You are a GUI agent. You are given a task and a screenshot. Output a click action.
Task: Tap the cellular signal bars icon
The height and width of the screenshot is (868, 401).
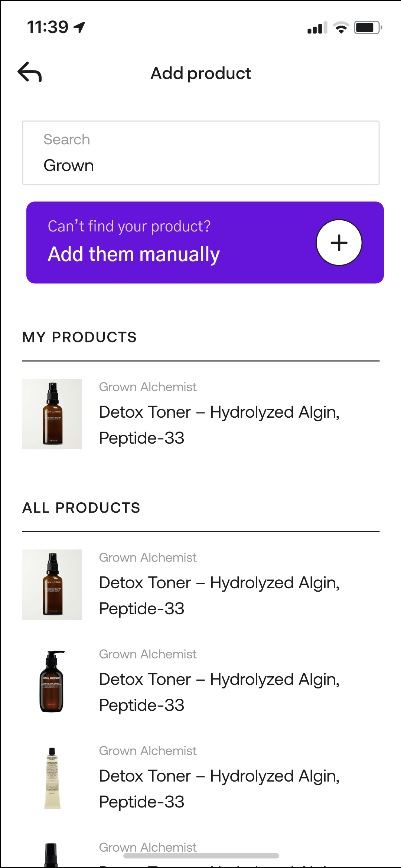317,28
